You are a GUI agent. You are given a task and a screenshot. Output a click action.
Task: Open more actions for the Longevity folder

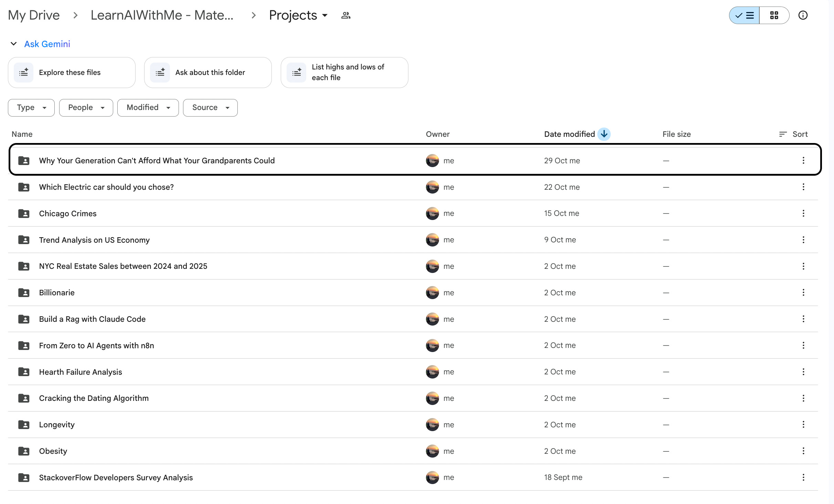click(x=803, y=425)
